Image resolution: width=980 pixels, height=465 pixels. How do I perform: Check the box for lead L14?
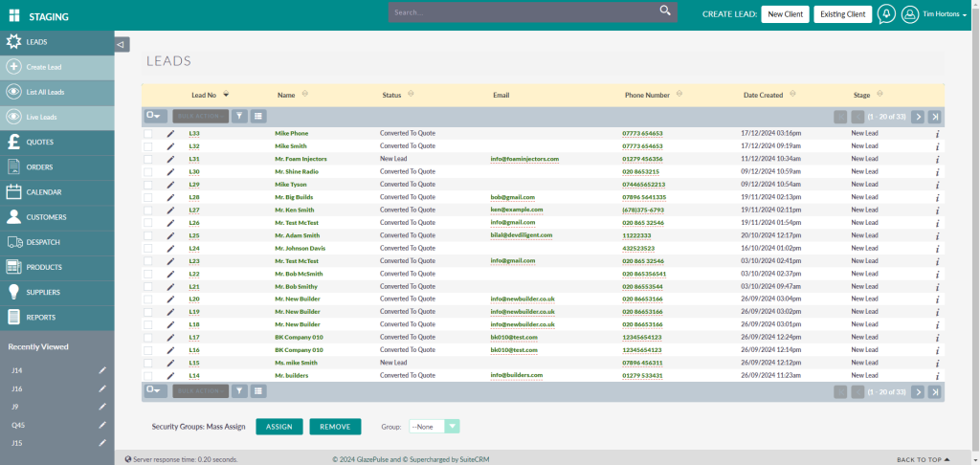(148, 375)
